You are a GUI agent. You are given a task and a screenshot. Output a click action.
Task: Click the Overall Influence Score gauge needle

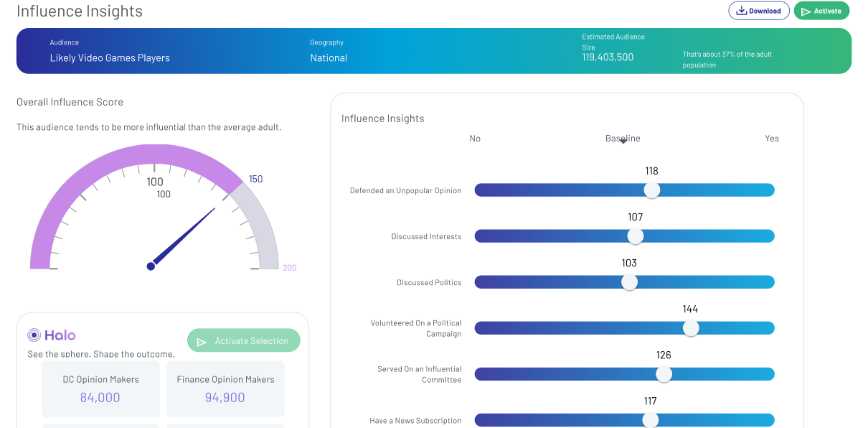pos(183,238)
